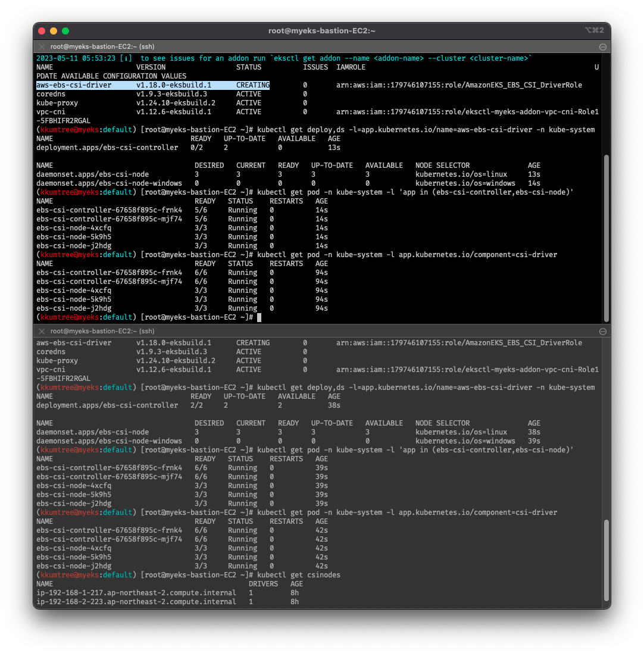Image resolution: width=644 pixels, height=653 pixels.
Task: Click the frnk4 controller pod row showing 5/6
Action: click(182, 210)
